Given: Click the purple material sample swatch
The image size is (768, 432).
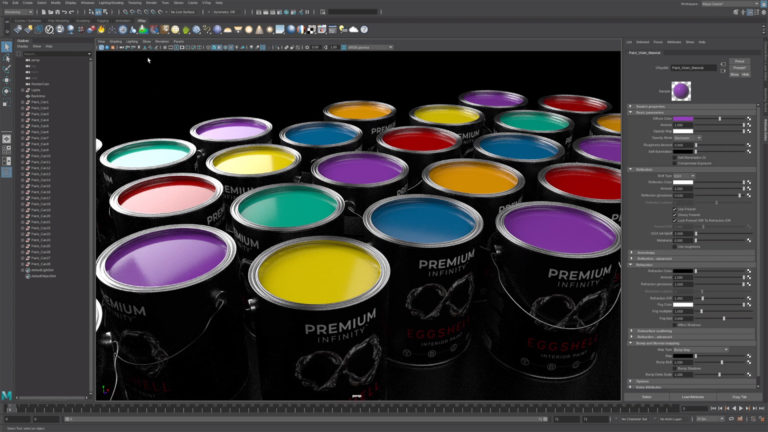Looking at the screenshot, I should (681, 91).
